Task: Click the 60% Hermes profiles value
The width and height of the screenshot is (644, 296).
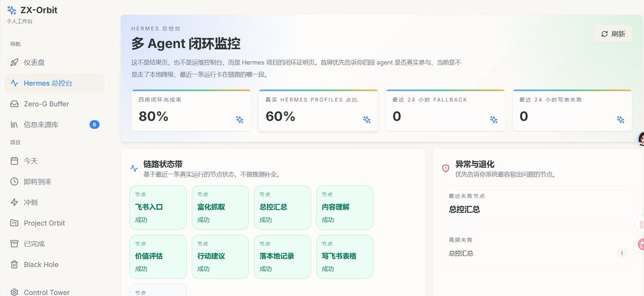Action: [280, 116]
